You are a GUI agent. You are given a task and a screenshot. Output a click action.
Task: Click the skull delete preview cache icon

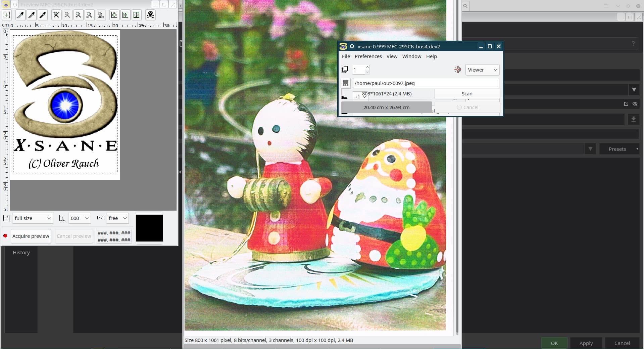[x=150, y=15]
